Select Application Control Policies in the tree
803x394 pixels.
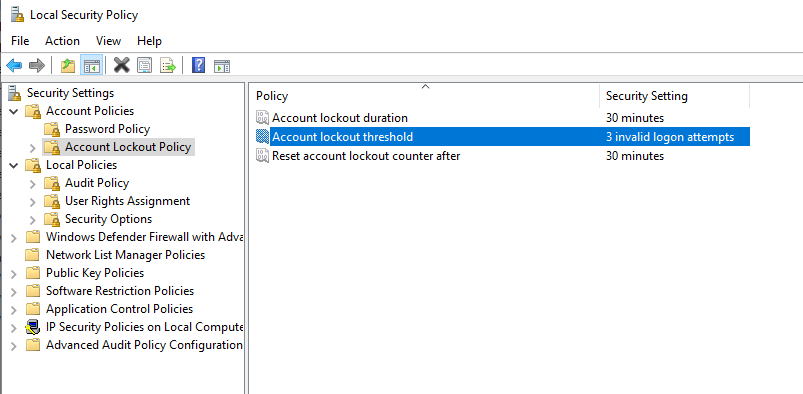point(120,309)
